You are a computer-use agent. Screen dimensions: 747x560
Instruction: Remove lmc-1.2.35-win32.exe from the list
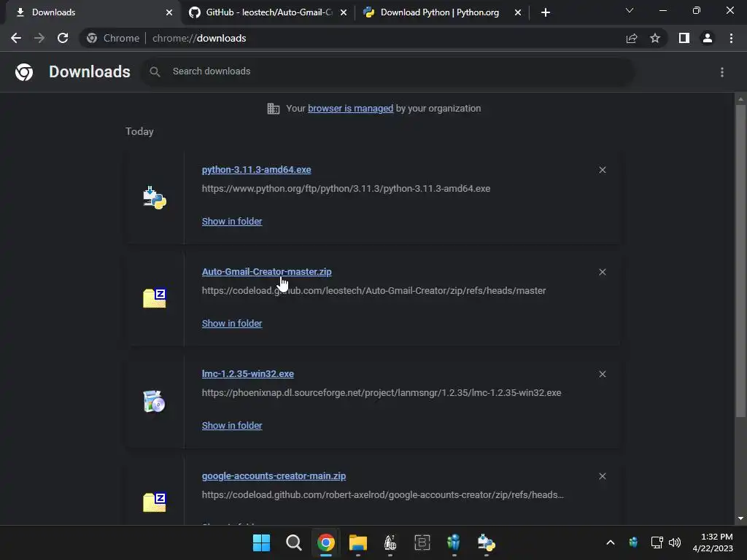point(603,374)
